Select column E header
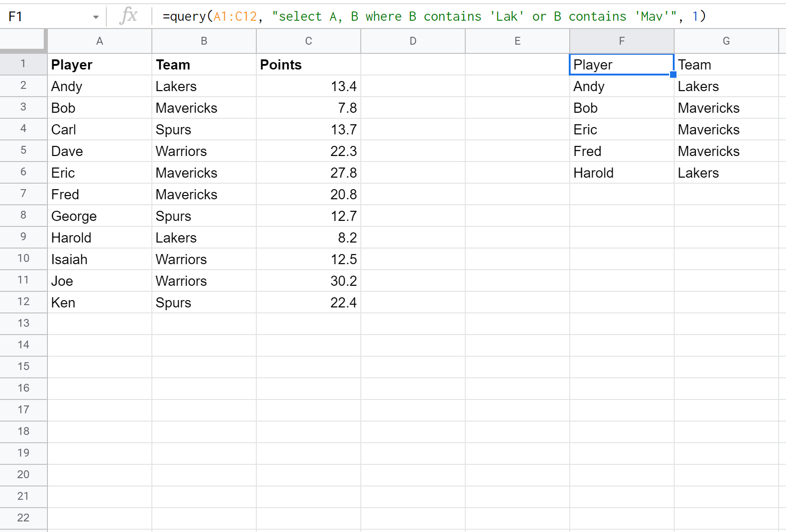The height and width of the screenshot is (532, 786). tap(517, 41)
